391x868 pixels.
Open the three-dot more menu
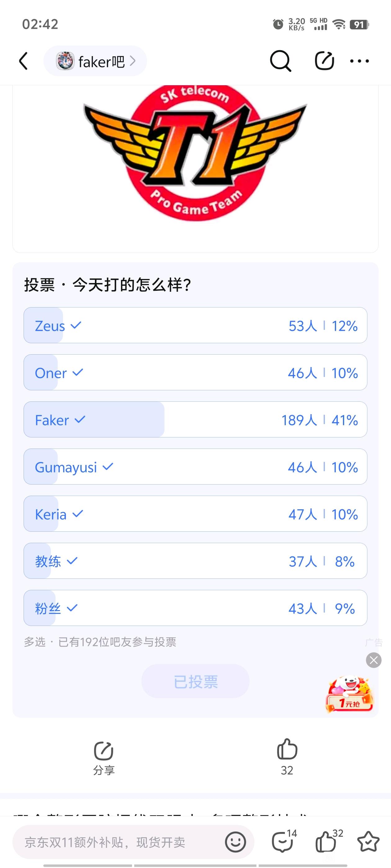(x=359, y=61)
